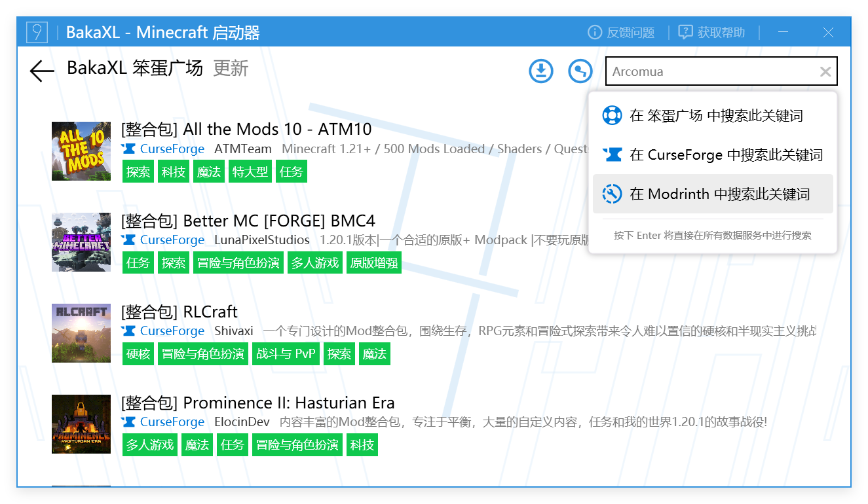Click title [整合包] RLCraft
868x504 pixels.
coord(179,312)
